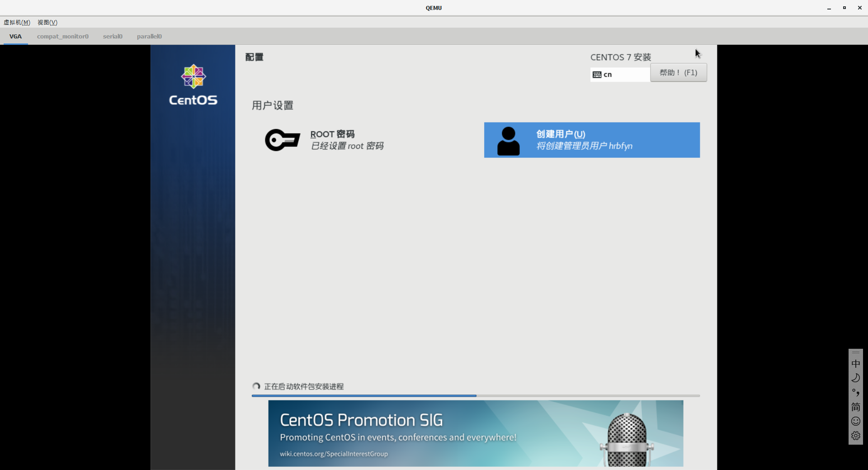Click the 帮助！(F1) button
This screenshot has width=868, height=470.
pyautogui.click(x=678, y=72)
